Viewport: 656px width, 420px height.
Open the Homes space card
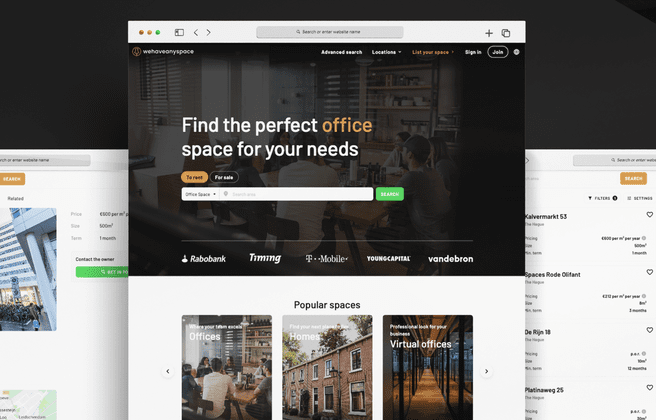327,367
